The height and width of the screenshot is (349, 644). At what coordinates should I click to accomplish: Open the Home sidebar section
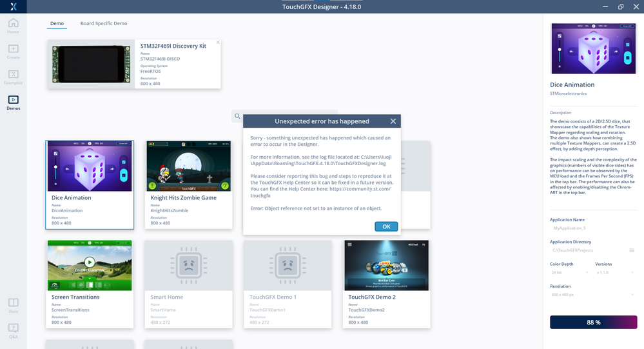coord(13,26)
